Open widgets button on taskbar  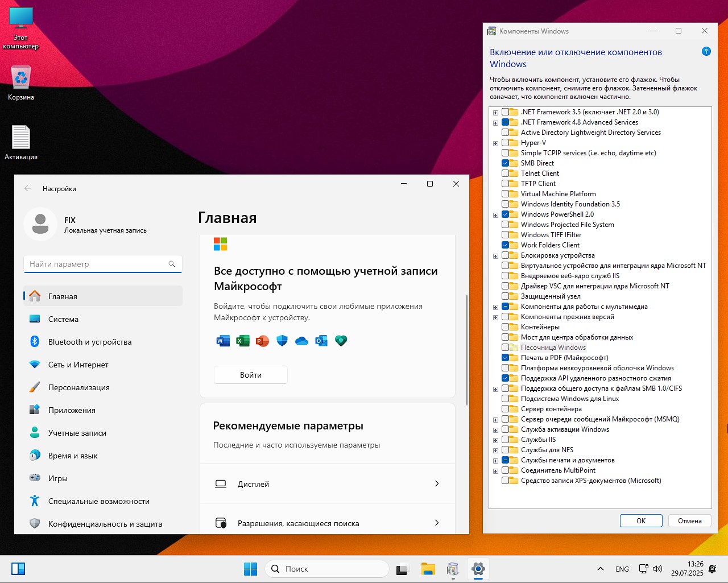(x=18, y=569)
